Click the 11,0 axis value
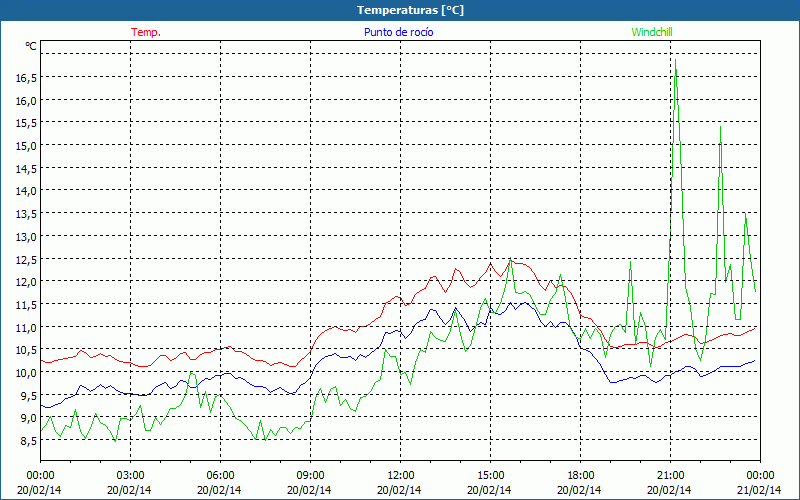This screenshot has width=800, height=500. pyautogui.click(x=26, y=327)
